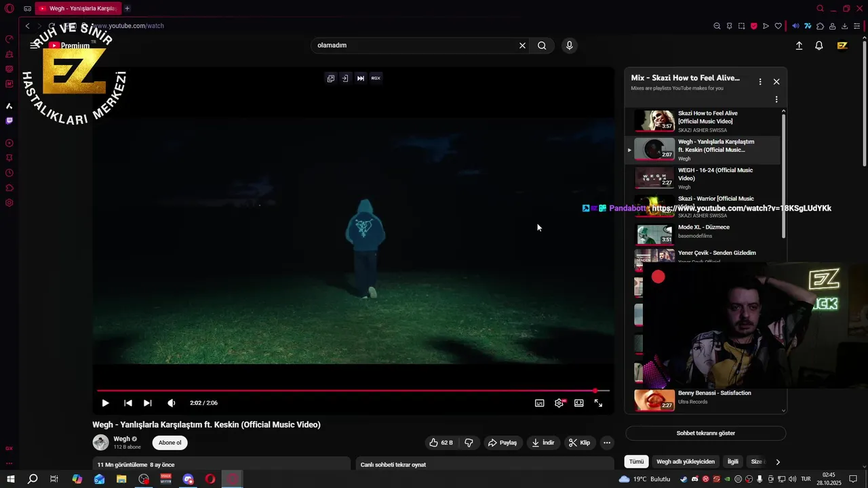Click the 'Paylaş' share button
Screen dimensions: 868x488
tap(502, 443)
